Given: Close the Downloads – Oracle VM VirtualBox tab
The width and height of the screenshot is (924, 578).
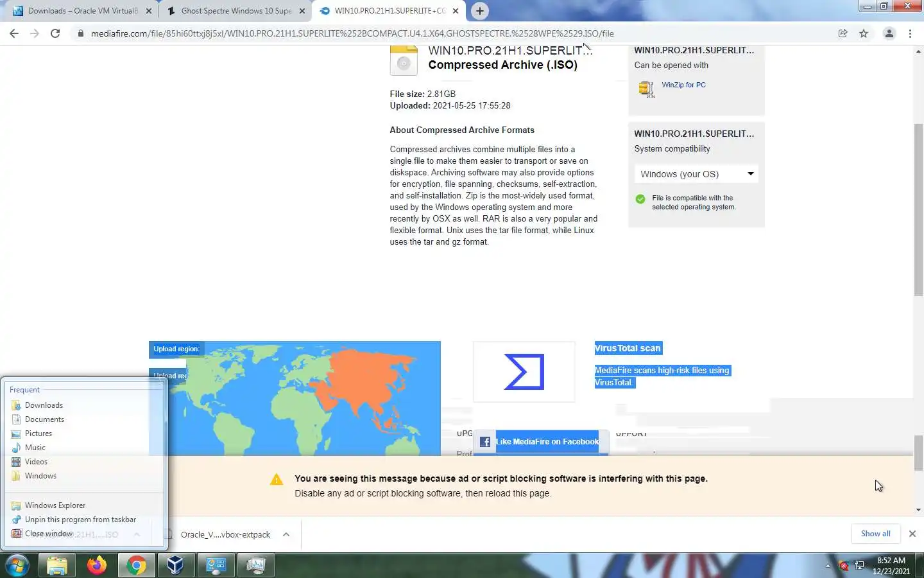Looking at the screenshot, I should 149,11.
